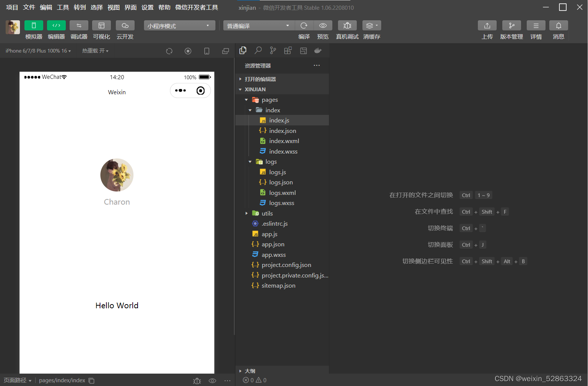Expand the Outline section

282,371
